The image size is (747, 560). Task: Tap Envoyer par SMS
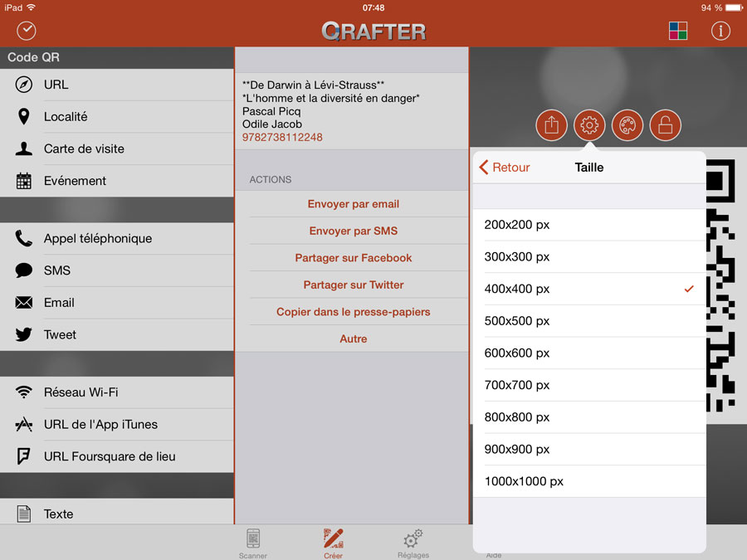click(353, 231)
